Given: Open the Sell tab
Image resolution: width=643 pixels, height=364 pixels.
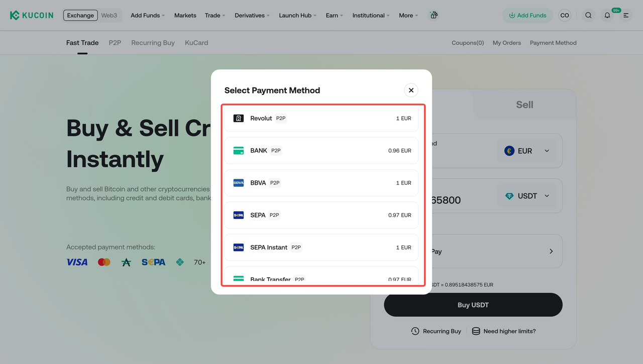Looking at the screenshot, I should pos(524,104).
